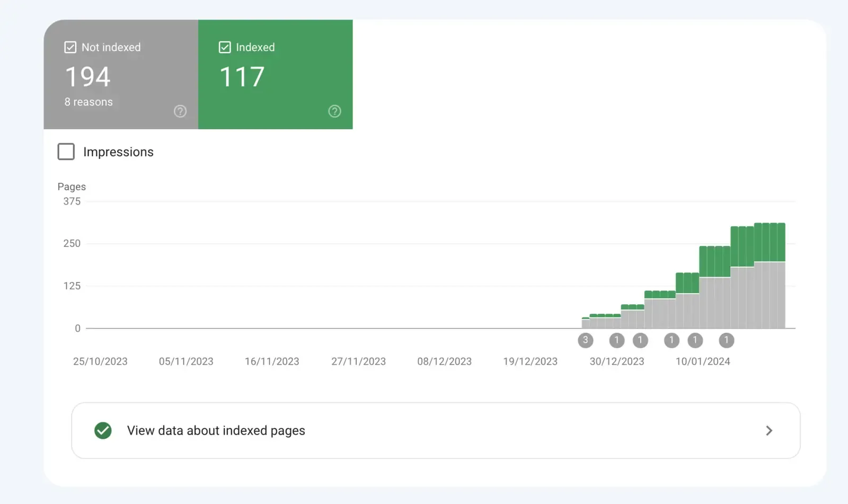Click the 375 y-axis label
The width and height of the screenshot is (848, 504).
72,201
